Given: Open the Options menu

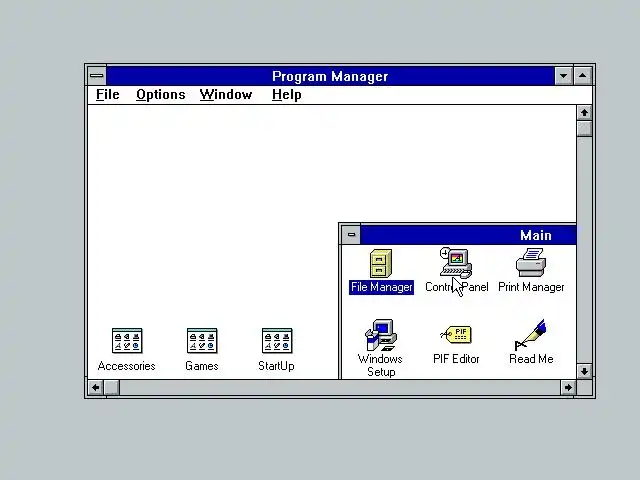Looking at the screenshot, I should tap(160, 95).
